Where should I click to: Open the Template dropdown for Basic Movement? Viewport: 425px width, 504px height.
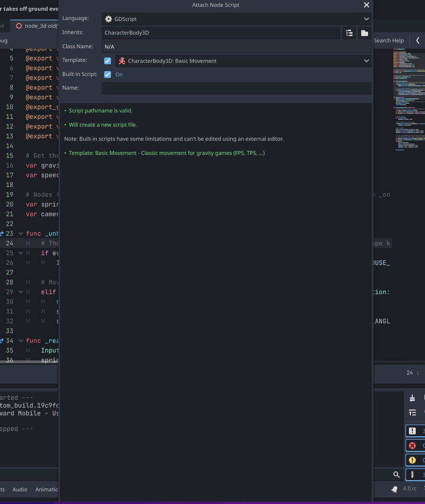coord(366,60)
